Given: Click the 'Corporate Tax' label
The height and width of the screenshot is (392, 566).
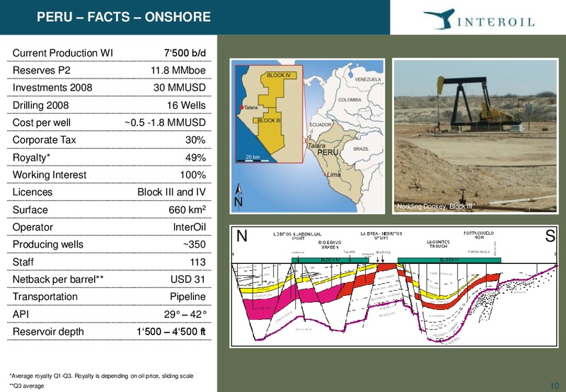Looking at the screenshot, I should 44,140.
